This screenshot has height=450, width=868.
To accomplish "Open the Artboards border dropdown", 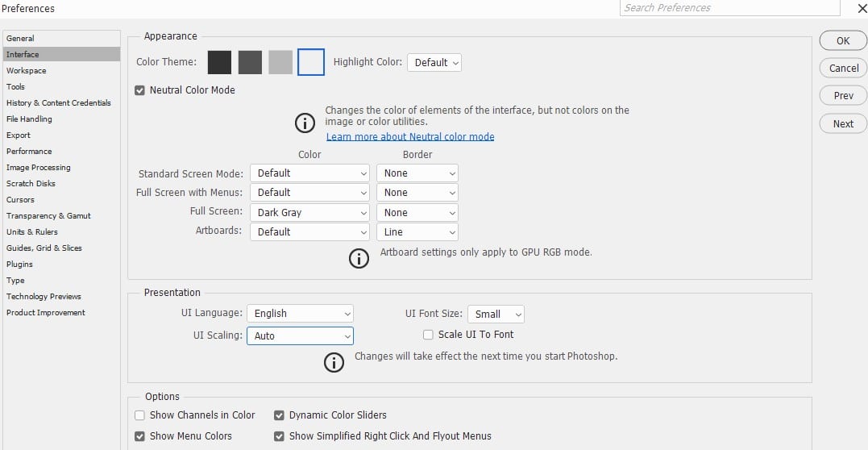I will click(417, 232).
